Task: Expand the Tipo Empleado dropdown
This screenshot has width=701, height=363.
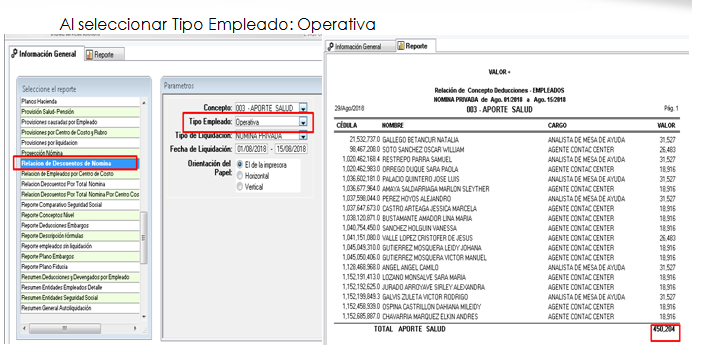Action: (303, 122)
